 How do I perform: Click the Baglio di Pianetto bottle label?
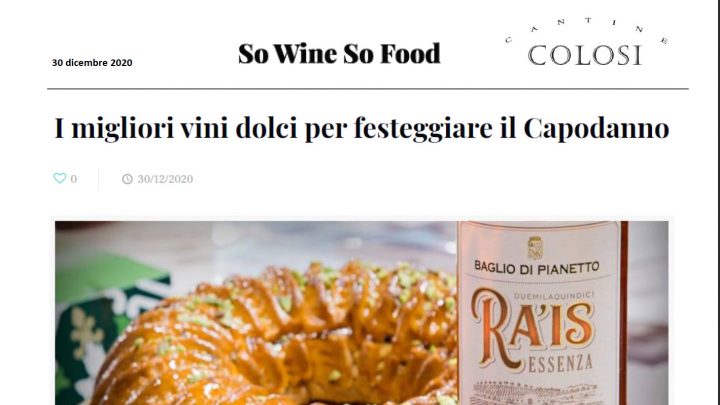[537, 267]
